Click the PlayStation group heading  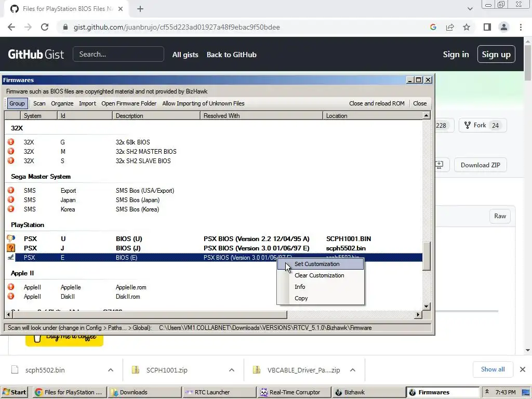pyautogui.click(x=28, y=225)
